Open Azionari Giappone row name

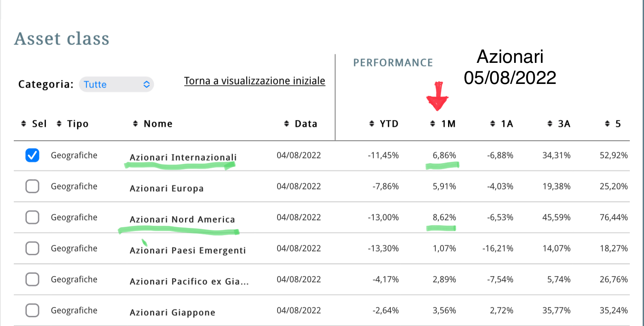coord(172,313)
